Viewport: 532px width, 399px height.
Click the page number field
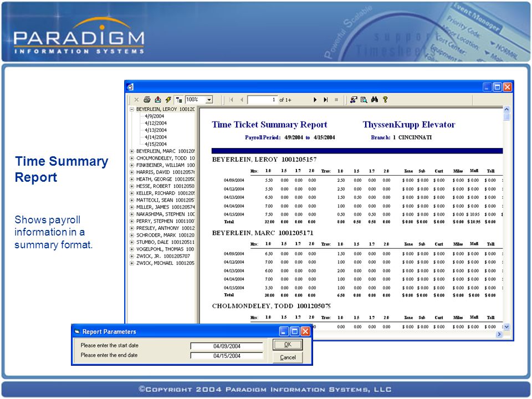(x=262, y=100)
